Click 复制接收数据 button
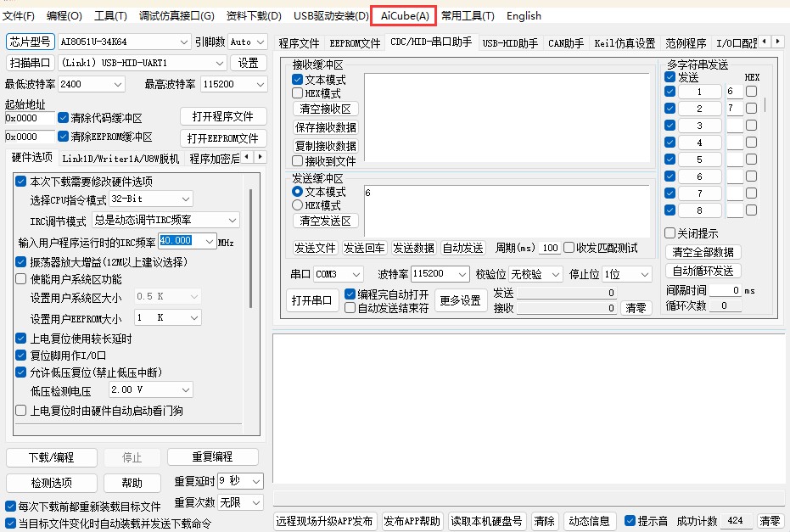Image resolution: width=790 pixels, height=532 pixels. (x=326, y=146)
